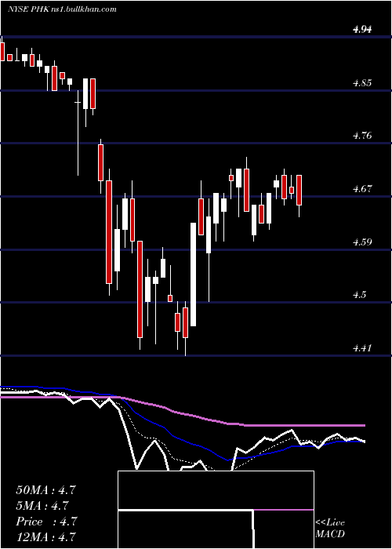The height and width of the screenshot is (549, 392).
Task: Click the 4.76 price axis label
Action: 362,136
